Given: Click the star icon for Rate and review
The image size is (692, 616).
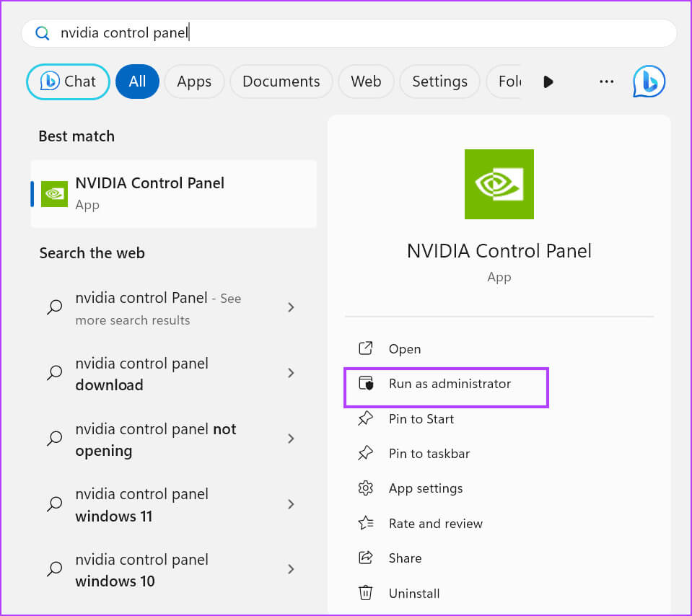Looking at the screenshot, I should [365, 523].
